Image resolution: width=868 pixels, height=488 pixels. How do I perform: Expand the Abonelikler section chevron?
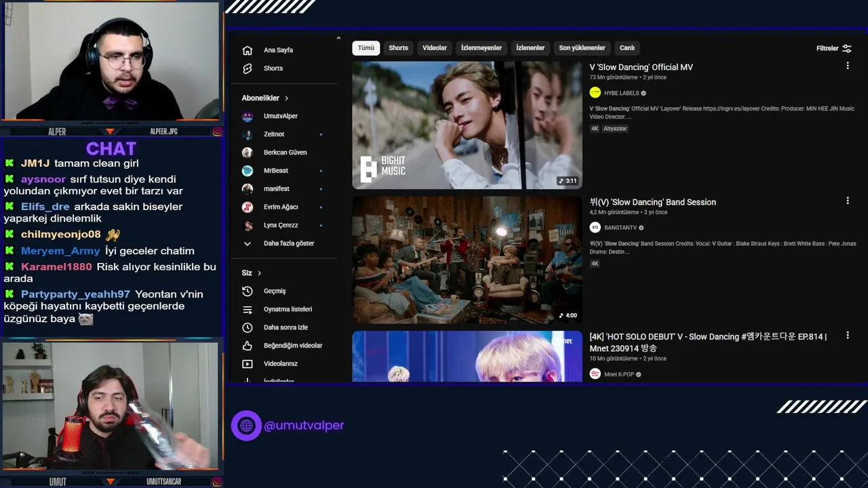pos(287,98)
